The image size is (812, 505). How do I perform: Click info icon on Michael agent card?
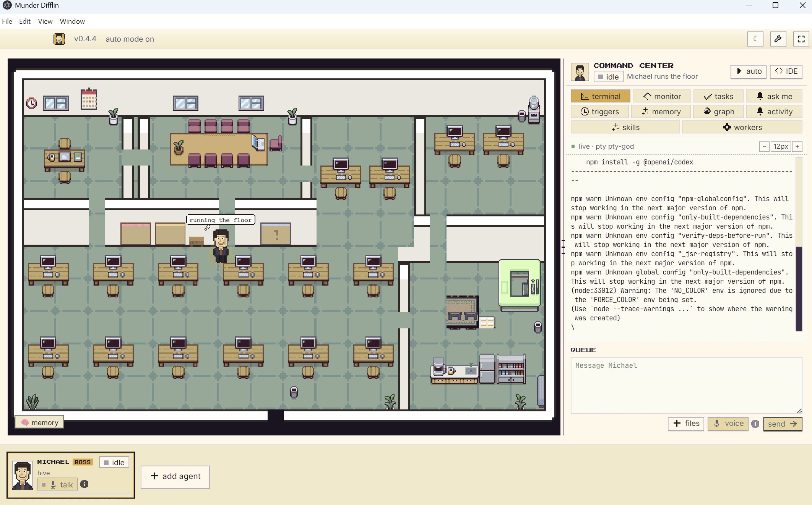(x=84, y=484)
